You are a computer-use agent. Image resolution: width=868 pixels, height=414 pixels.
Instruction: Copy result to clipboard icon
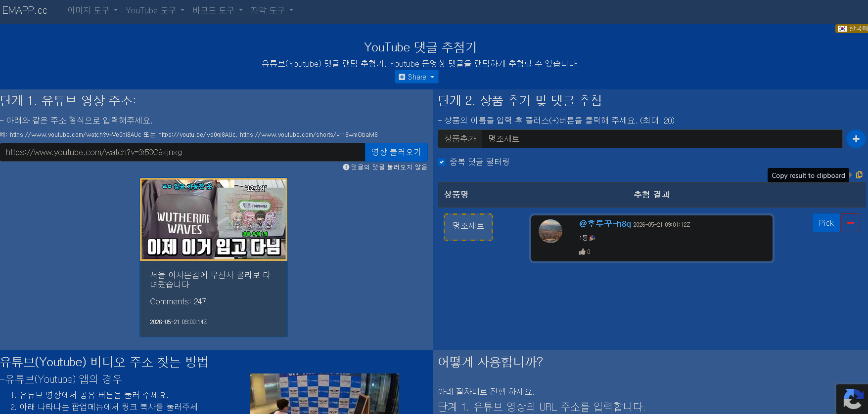click(x=859, y=175)
